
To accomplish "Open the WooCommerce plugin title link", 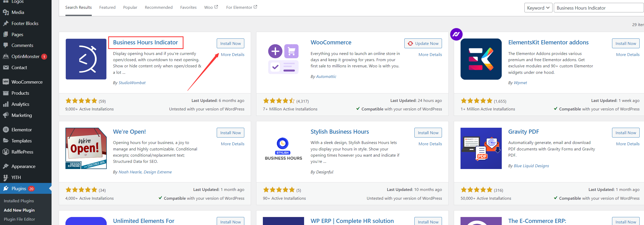I will coord(331,43).
